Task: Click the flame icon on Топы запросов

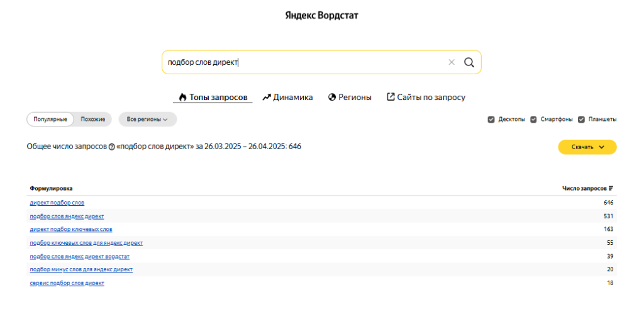Action: coord(183,98)
